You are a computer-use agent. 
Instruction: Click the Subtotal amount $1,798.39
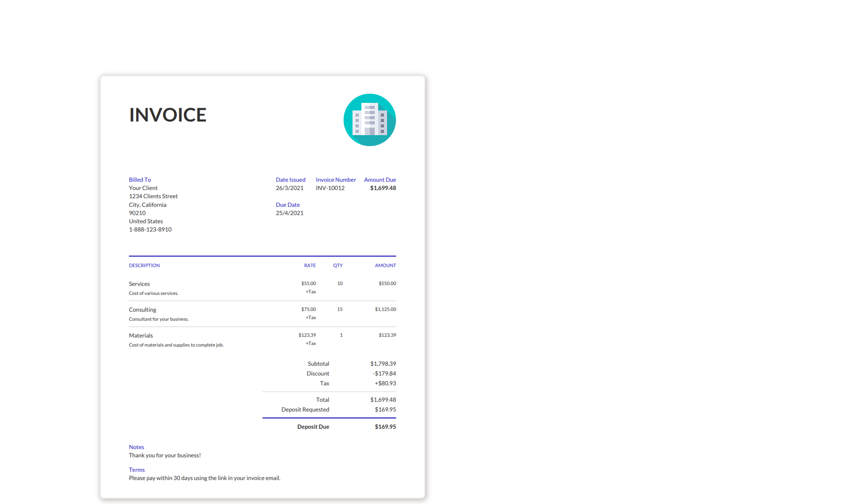point(383,364)
